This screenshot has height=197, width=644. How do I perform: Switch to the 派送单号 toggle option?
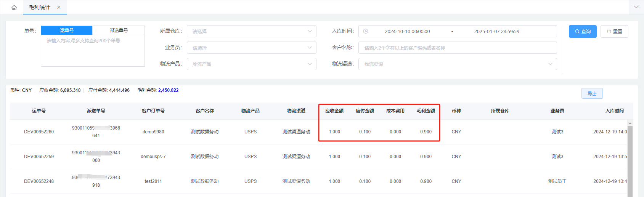point(119,30)
